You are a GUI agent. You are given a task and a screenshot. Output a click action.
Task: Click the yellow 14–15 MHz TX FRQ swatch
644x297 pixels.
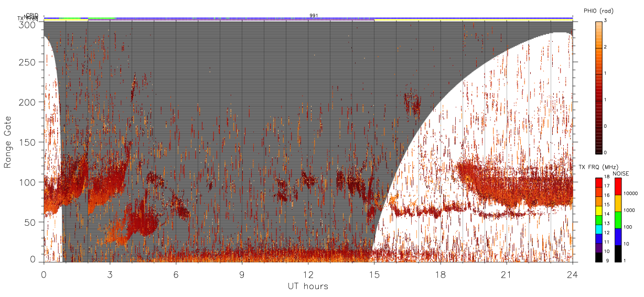click(x=599, y=211)
